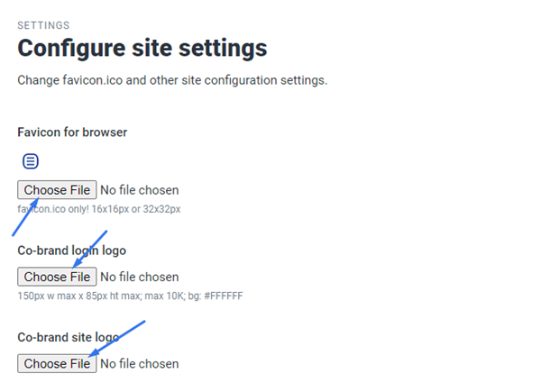Click the site configuration description sentence
Viewport: 541px width, 392px height.
coord(172,80)
